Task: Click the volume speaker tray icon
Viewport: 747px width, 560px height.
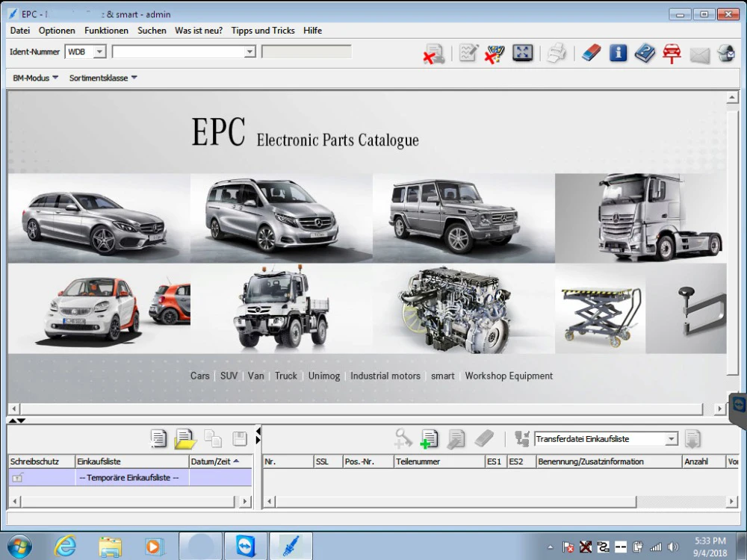Action: [x=673, y=547]
